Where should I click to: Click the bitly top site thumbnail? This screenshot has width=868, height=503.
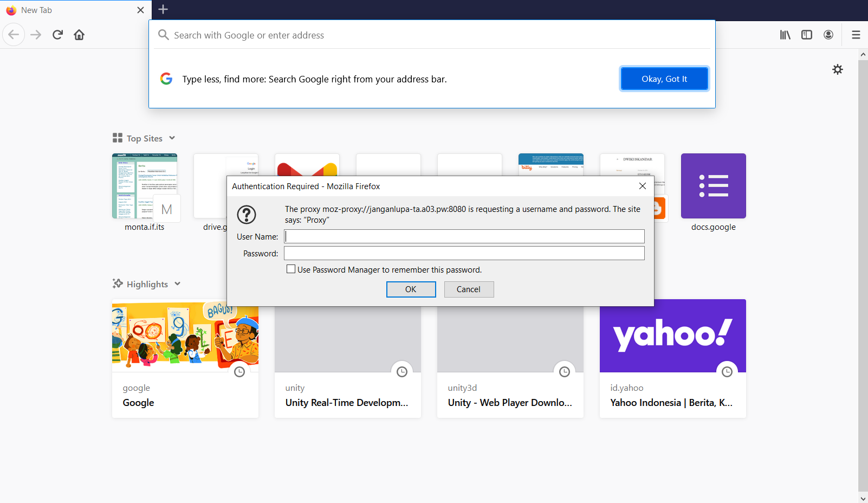pos(551,164)
